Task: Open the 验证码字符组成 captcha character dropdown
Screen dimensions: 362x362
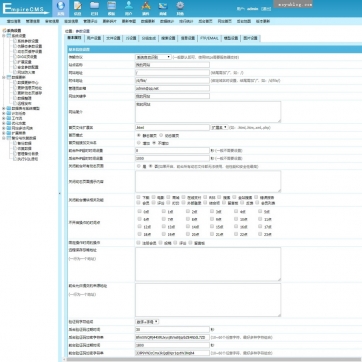Action: (147, 322)
